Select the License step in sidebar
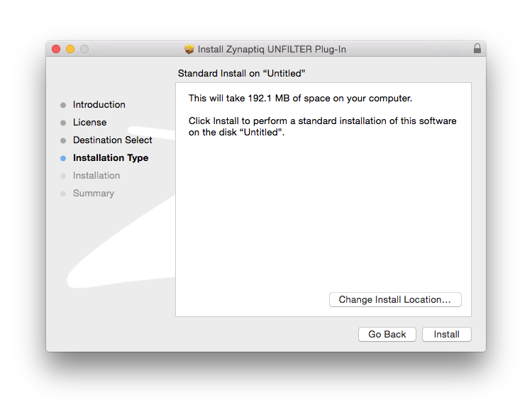The height and width of the screenshot is (407, 532). coord(89,122)
